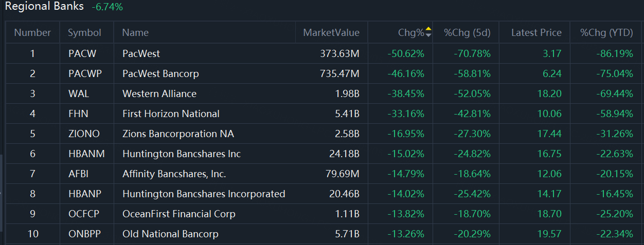Click latest price 10.06
Screen dimensions: 644x245
point(549,114)
